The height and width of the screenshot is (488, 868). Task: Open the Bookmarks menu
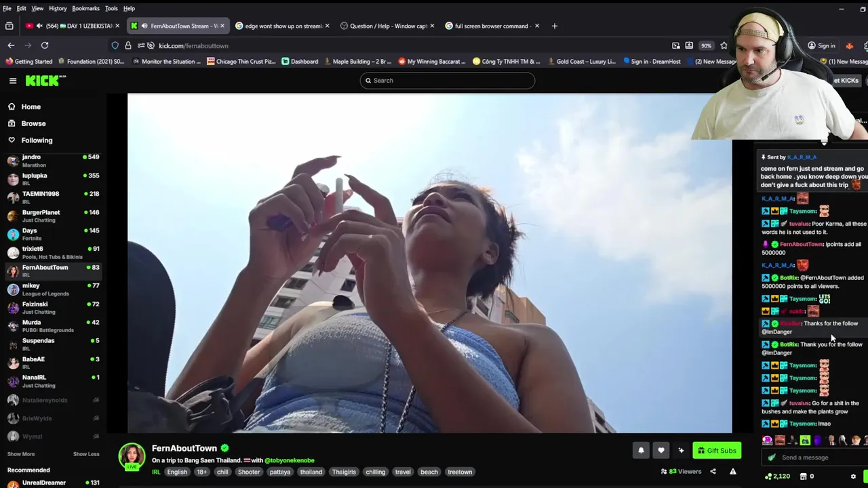[86, 8]
